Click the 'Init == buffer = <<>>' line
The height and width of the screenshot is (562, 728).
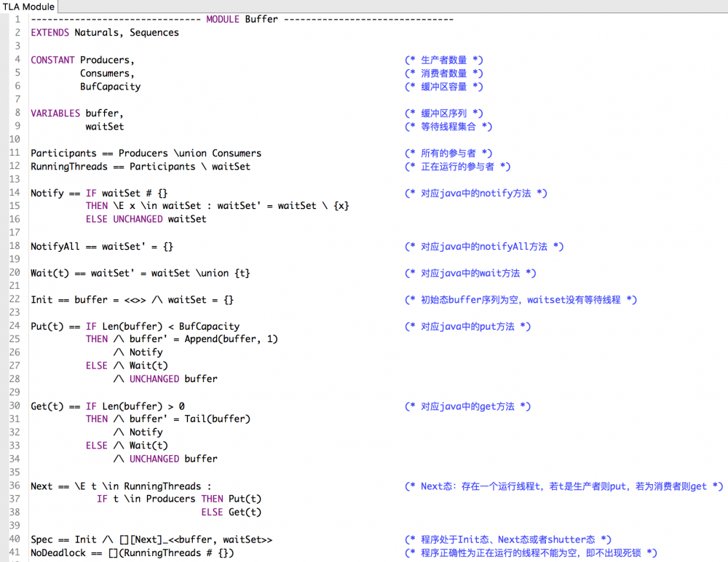pos(132,300)
